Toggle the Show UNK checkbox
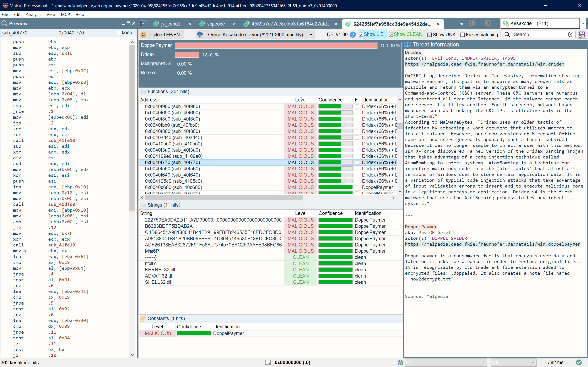The height and width of the screenshot is (367, 588). coord(430,35)
